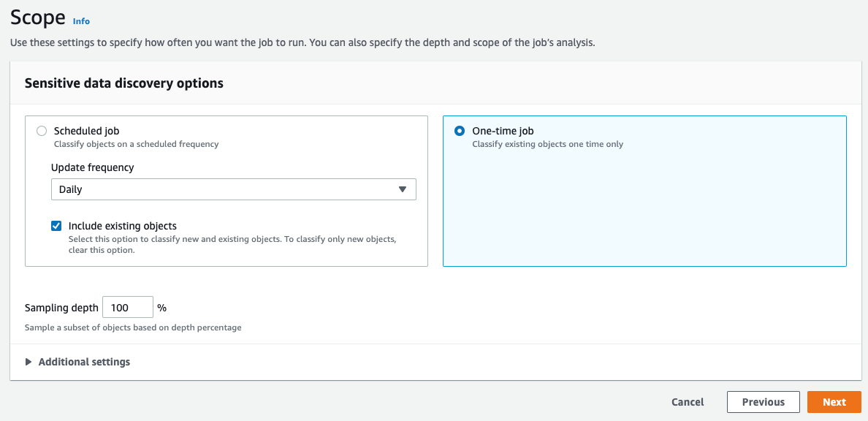The image size is (868, 421).
Task: Click the Scope page heading
Action: 38,18
